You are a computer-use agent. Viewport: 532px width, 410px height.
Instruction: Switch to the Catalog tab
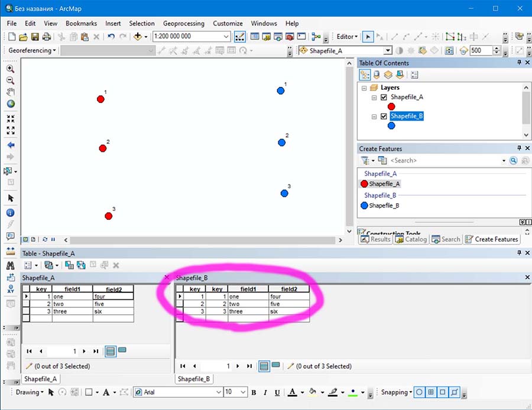point(411,239)
